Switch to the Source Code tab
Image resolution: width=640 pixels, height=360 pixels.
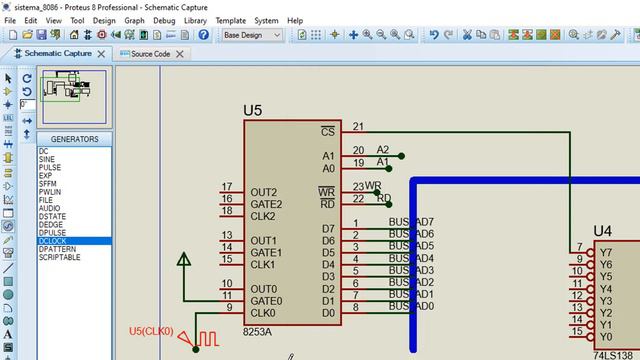150,54
